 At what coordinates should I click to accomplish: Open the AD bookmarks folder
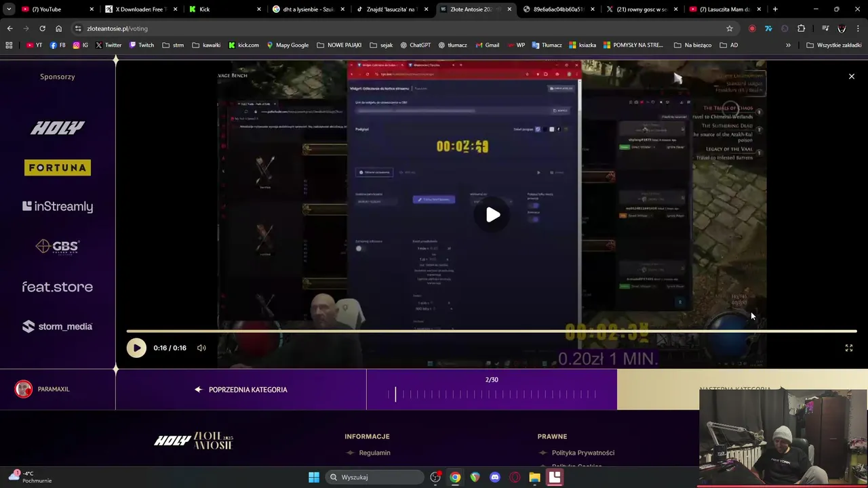pos(729,45)
